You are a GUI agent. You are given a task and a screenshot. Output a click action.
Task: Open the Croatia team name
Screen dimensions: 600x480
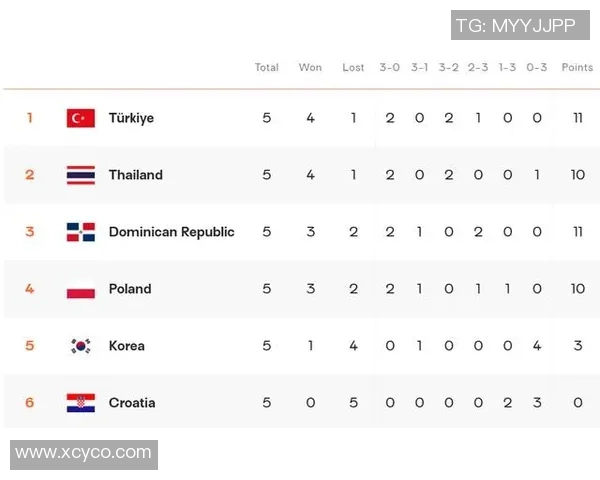click(x=132, y=403)
